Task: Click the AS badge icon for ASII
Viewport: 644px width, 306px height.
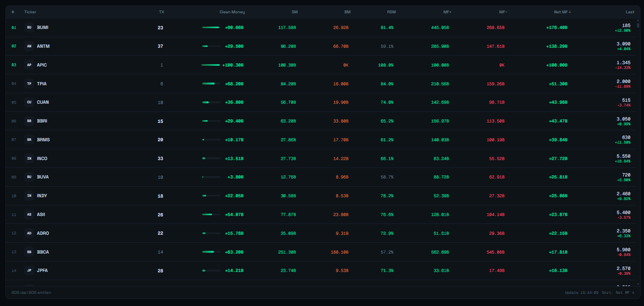Action: (29, 214)
